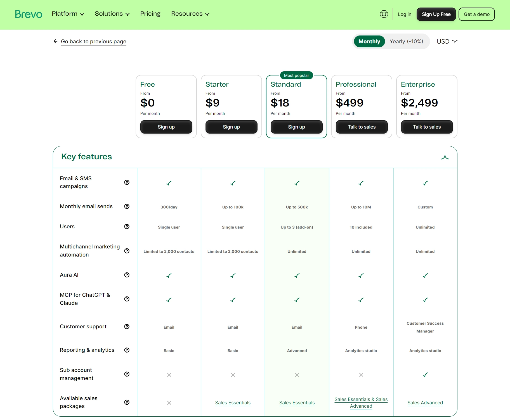This screenshot has height=420, width=510.
Task: Open Sales Advanced link in Enterprise column
Action: coord(425,403)
